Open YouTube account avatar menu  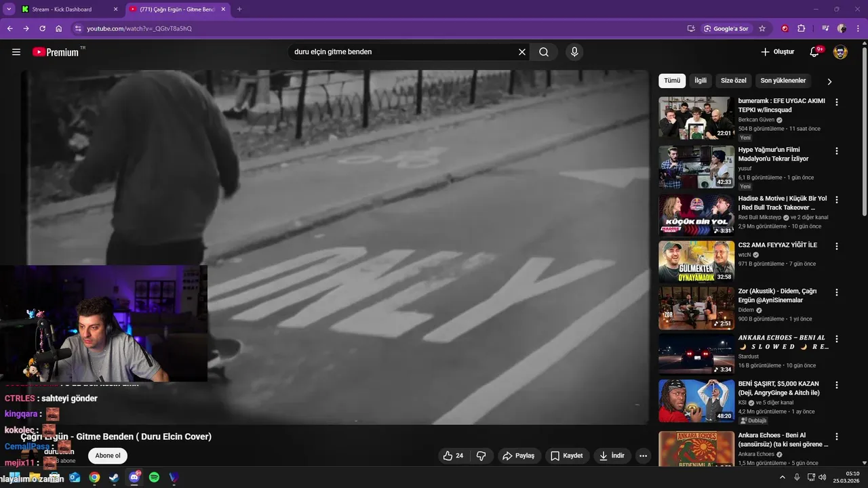[840, 52]
